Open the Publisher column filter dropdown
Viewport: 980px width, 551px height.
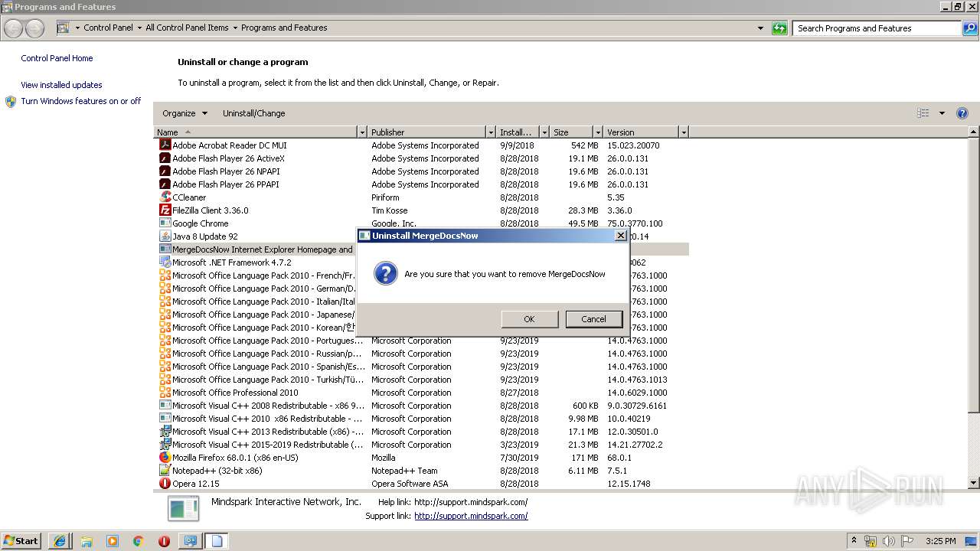pos(491,132)
